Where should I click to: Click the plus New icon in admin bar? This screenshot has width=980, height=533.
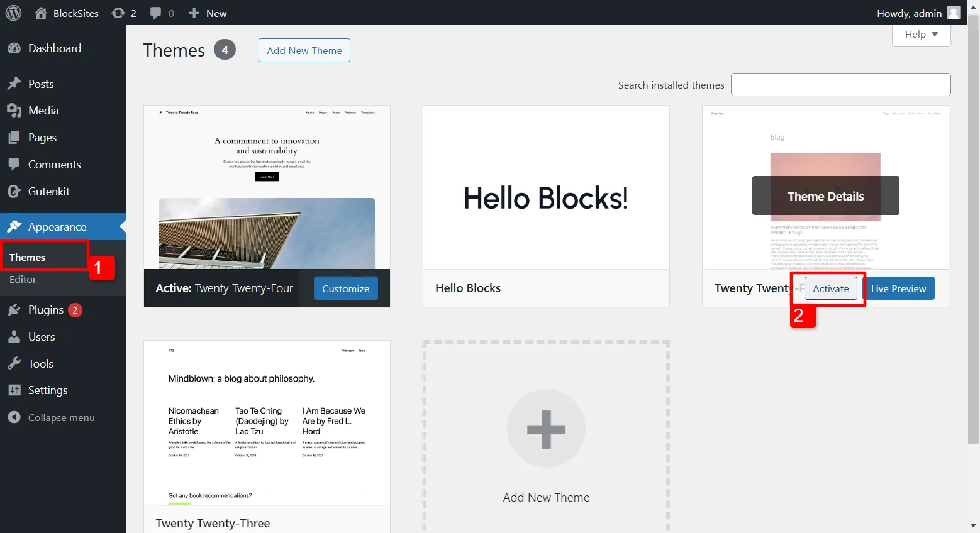[x=194, y=13]
